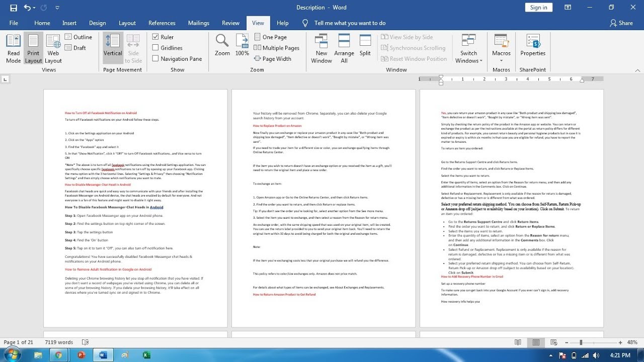
Task: Open the Zoom dialog magnifier
Action: point(222,45)
